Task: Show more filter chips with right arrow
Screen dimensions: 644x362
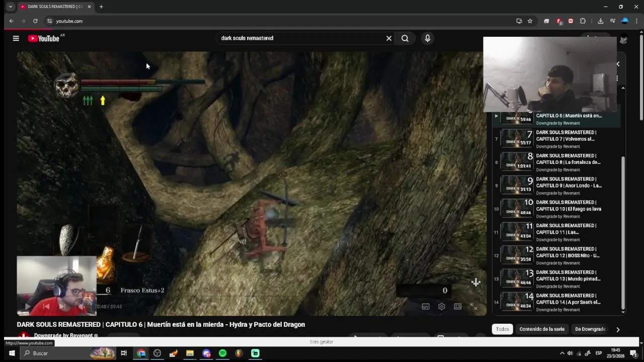Action: pos(618,329)
